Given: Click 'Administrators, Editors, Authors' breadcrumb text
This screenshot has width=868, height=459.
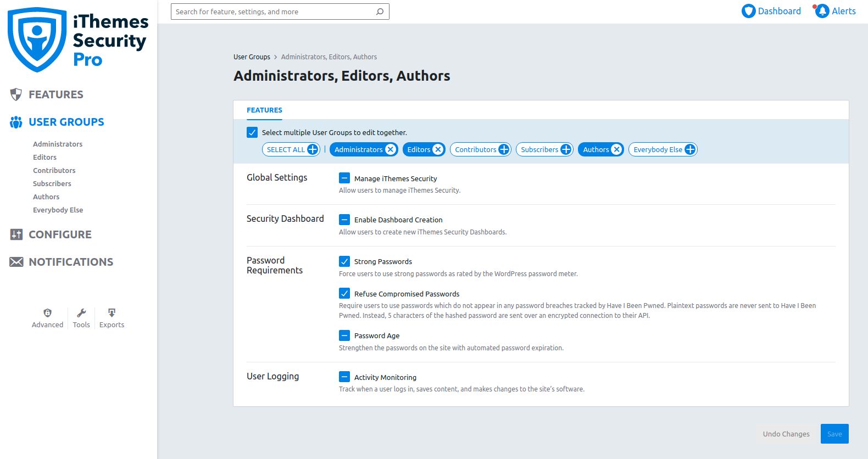Looking at the screenshot, I should pyautogui.click(x=329, y=57).
